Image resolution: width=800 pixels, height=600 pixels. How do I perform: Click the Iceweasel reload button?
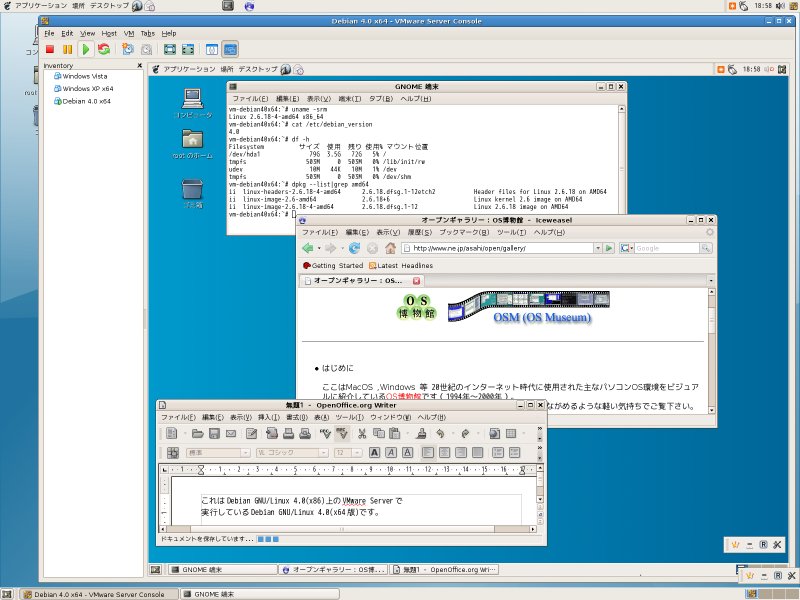click(x=354, y=248)
